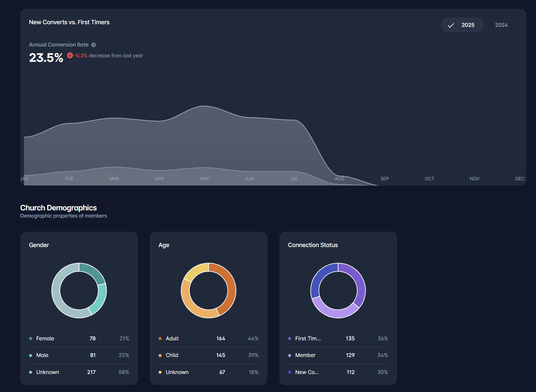Click Unknown row in Age legend
The height and width of the screenshot is (392, 536).
177,372
